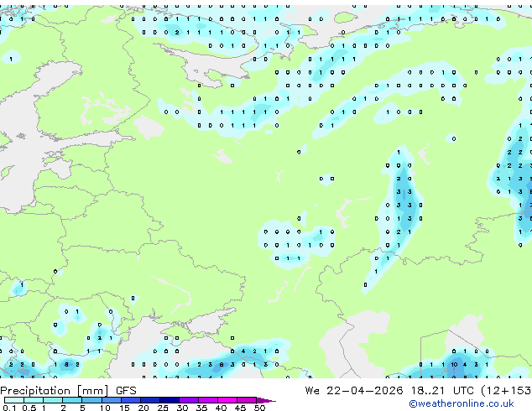Click the purple arrow tip at the legend's end
The height and width of the screenshot is (411, 532).
click(266, 400)
